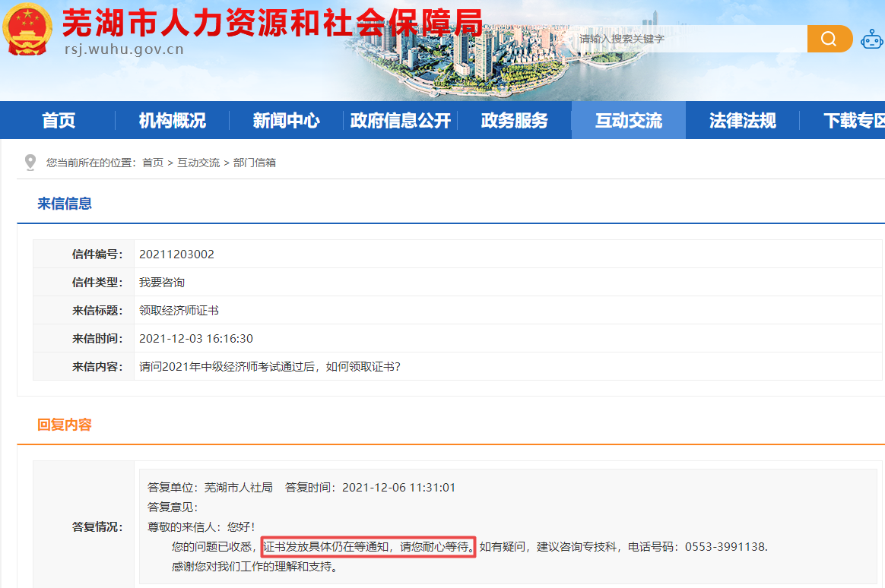Open the robot assistant icon

coord(871,39)
